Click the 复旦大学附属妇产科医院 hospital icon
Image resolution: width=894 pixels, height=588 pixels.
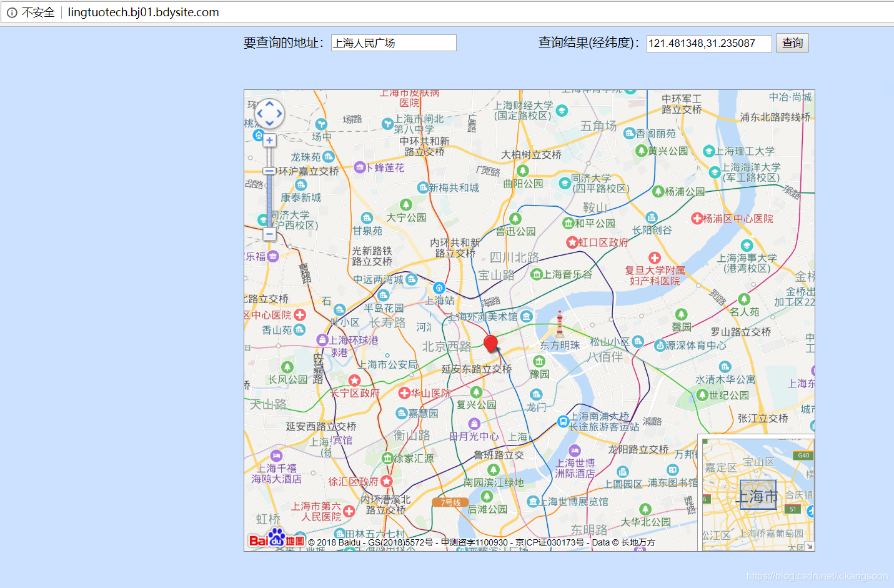[x=655, y=257]
